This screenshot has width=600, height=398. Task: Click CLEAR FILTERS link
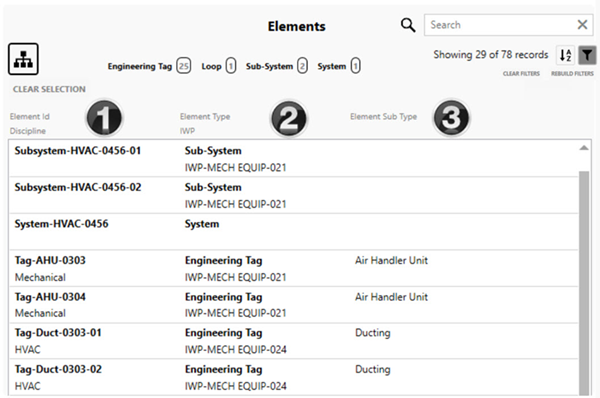click(521, 73)
